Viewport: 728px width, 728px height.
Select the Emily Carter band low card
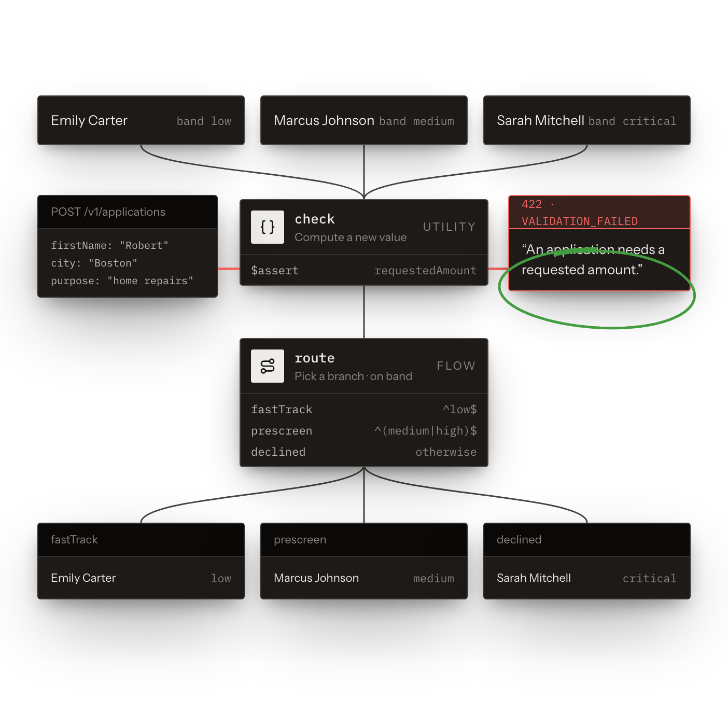point(141,120)
